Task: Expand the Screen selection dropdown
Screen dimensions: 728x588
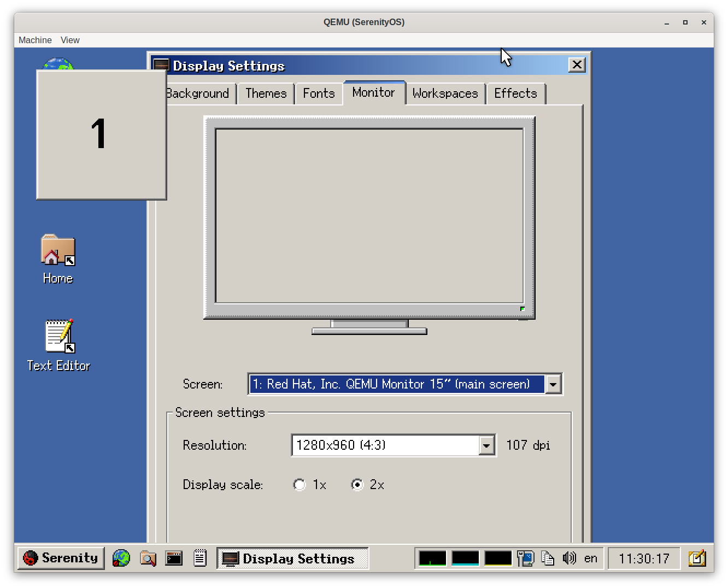Action: pos(553,384)
